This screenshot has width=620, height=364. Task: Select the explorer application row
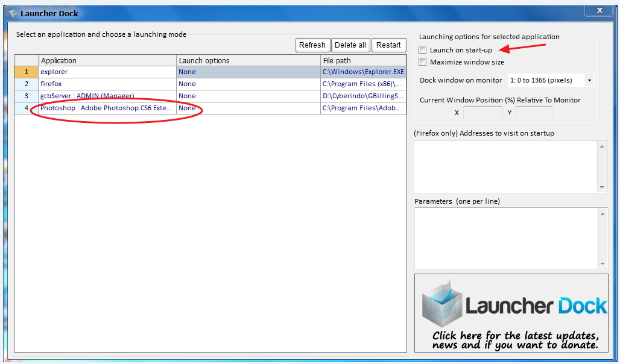(x=90, y=72)
